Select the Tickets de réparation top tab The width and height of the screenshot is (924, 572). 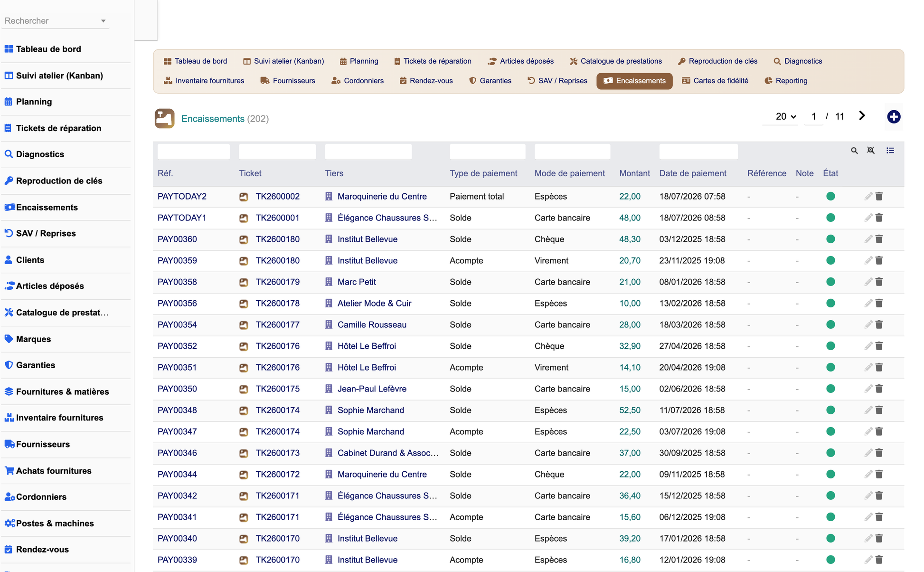click(x=433, y=61)
